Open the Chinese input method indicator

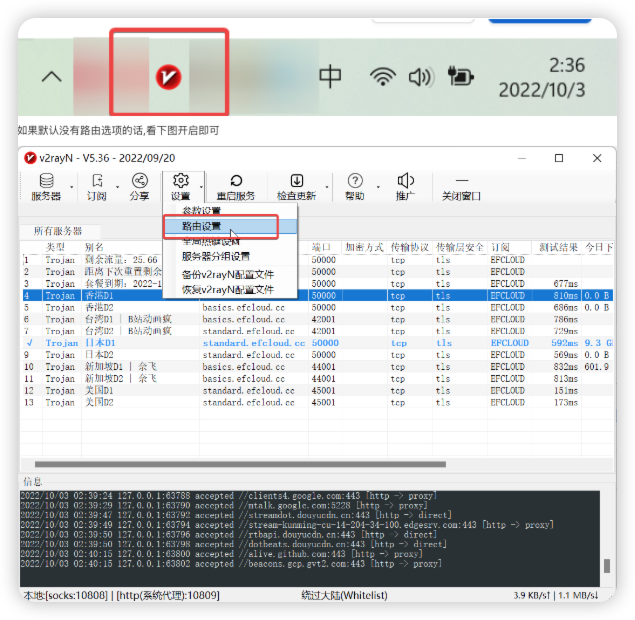point(330,77)
